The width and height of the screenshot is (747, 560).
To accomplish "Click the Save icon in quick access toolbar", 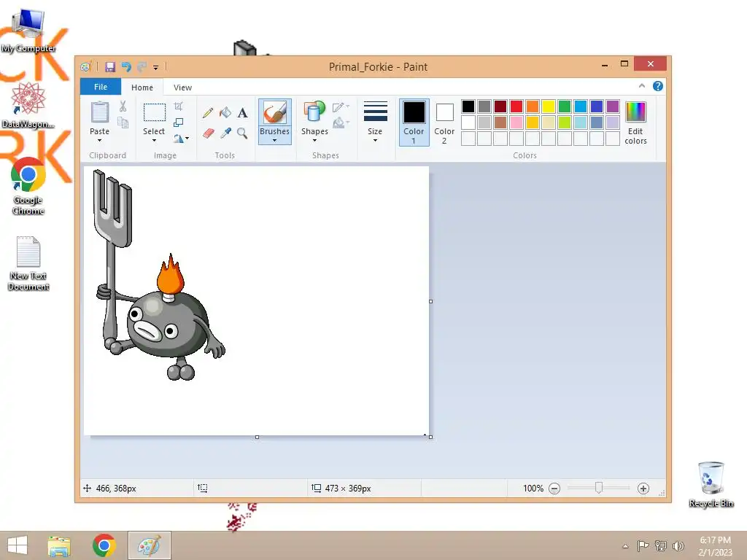I will tap(110, 66).
